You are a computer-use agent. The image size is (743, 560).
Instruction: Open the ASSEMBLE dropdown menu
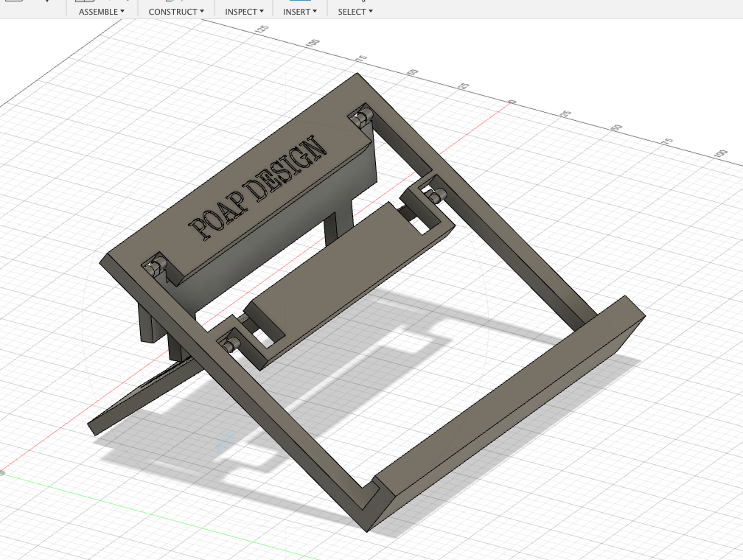tap(102, 11)
